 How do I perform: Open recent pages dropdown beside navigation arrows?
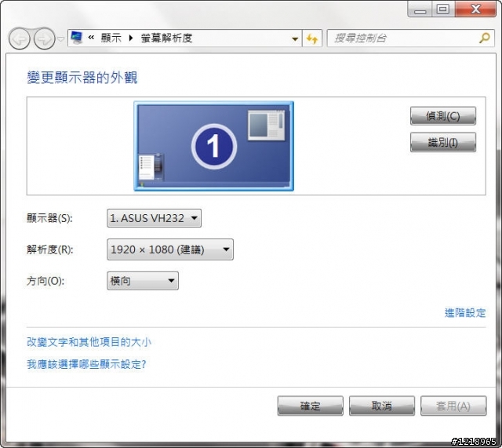(60, 39)
